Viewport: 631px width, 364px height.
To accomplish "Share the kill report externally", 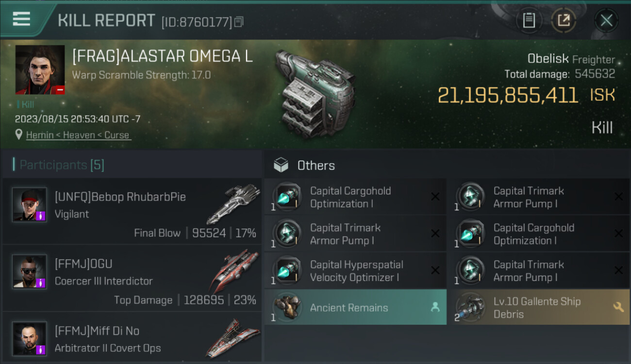I will (564, 20).
